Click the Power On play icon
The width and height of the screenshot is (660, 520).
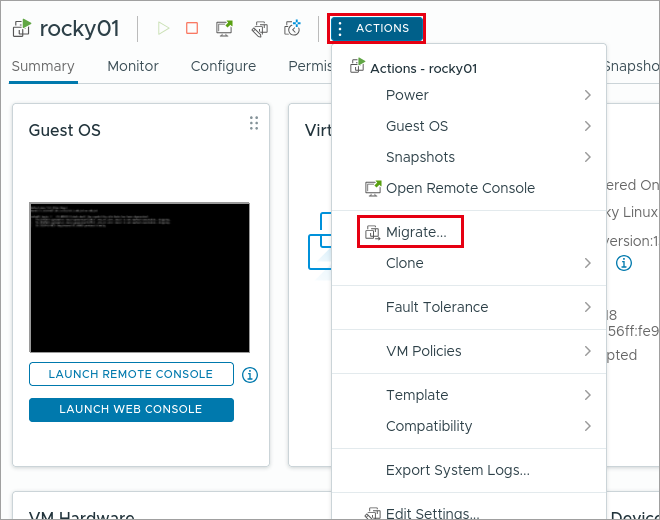[x=163, y=28]
